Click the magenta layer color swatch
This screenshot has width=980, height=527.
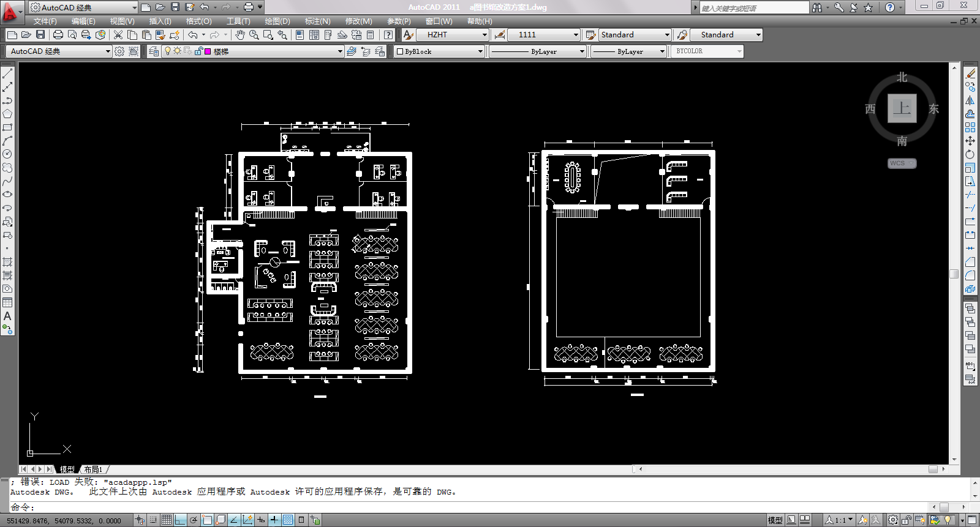(208, 51)
